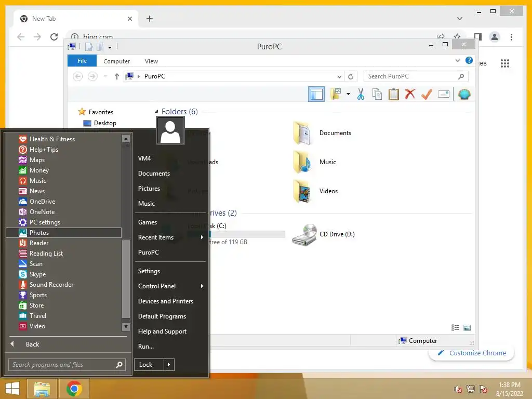Image resolution: width=532 pixels, height=399 pixels.
Task: Switch to the View ribbon tab
Action: pyautogui.click(x=151, y=61)
